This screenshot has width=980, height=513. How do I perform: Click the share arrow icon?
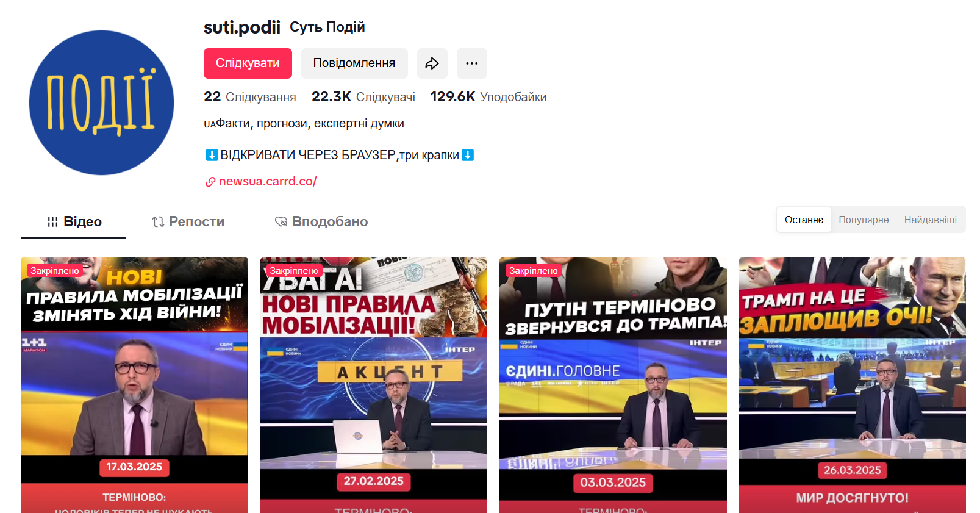[432, 63]
